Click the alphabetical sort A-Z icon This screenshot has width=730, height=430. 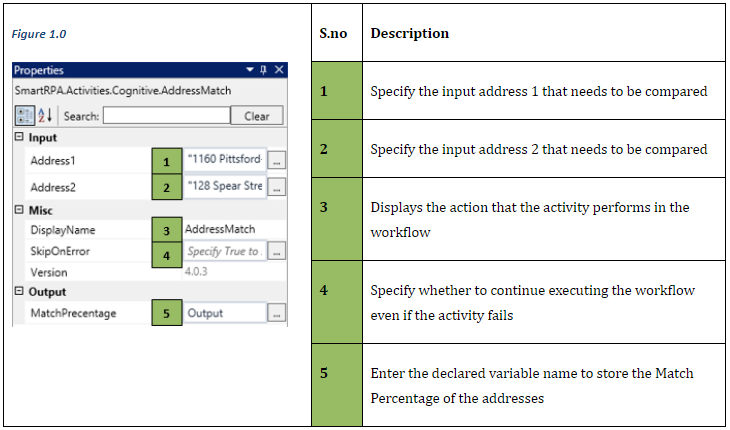click(43, 116)
